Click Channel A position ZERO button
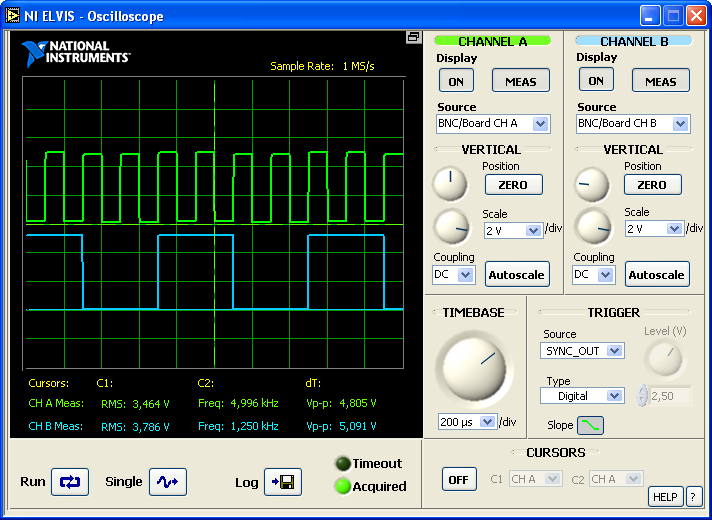 tap(514, 185)
